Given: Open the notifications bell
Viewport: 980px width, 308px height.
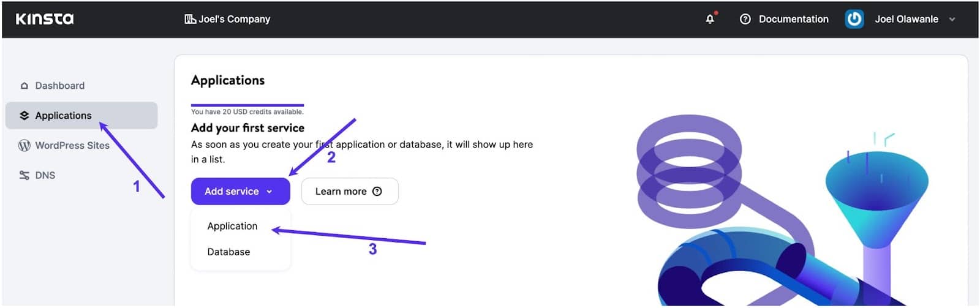Looking at the screenshot, I should (x=710, y=19).
